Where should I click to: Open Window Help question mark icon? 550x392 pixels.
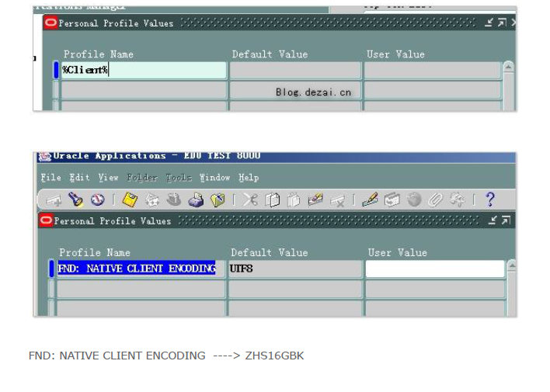point(490,199)
